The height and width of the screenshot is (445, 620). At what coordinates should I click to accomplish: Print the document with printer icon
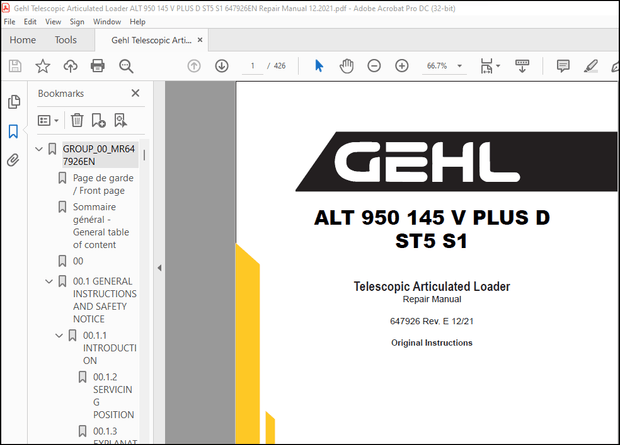(x=98, y=66)
